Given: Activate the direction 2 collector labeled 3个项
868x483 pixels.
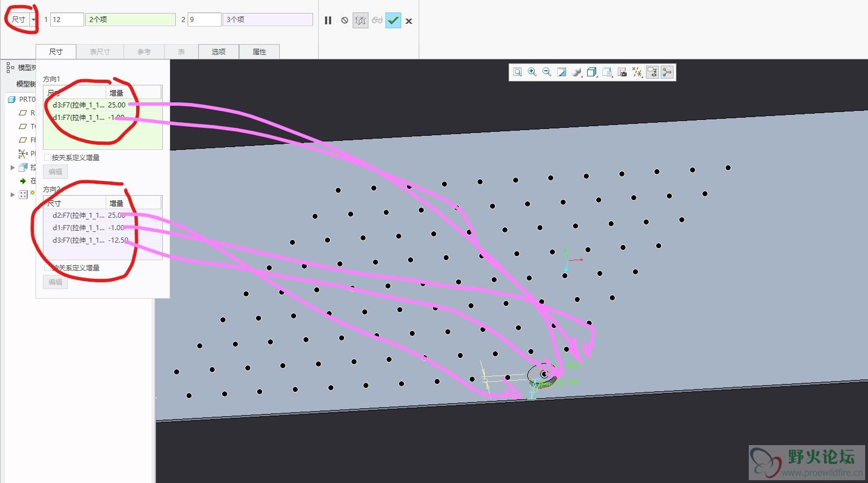Looking at the screenshot, I should point(268,19).
